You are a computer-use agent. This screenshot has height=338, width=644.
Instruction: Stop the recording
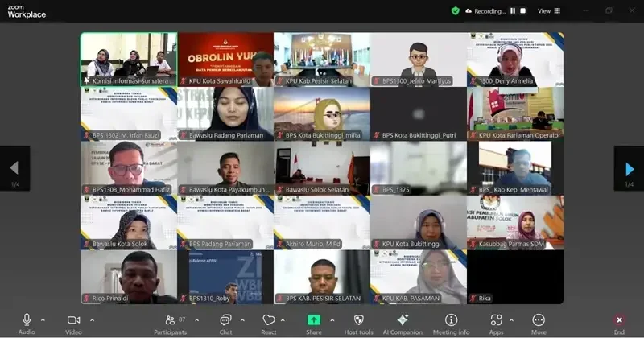click(x=522, y=11)
